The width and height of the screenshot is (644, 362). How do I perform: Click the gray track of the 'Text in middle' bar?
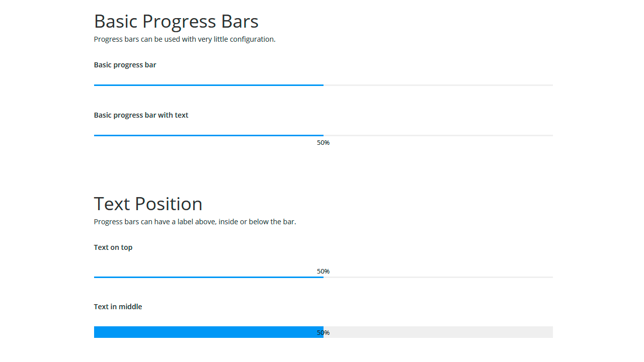point(438,332)
